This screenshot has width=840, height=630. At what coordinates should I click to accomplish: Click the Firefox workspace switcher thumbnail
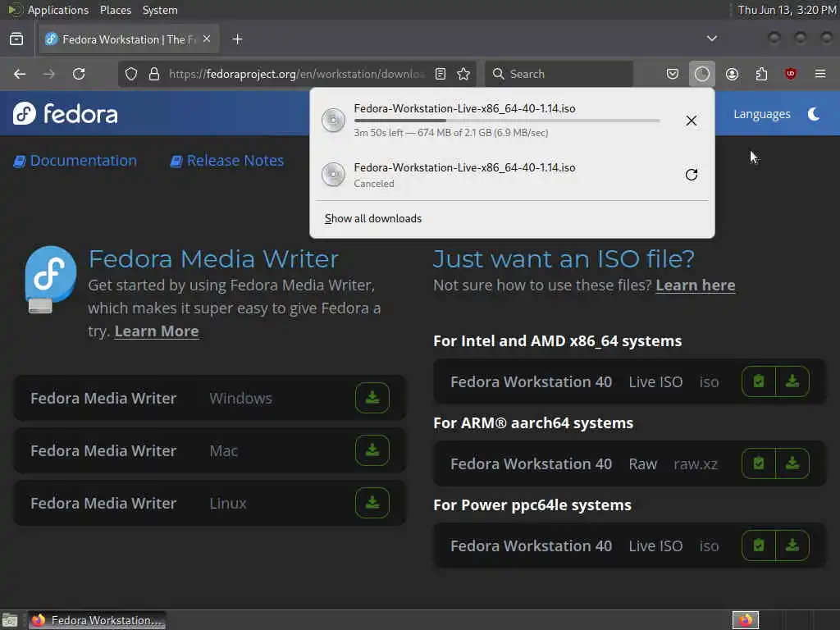[746, 620]
